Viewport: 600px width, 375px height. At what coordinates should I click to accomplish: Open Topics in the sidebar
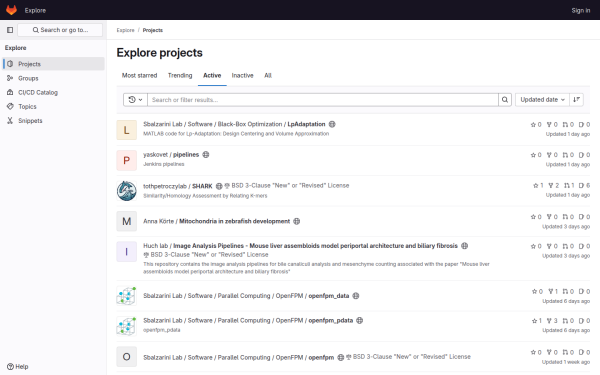pyautogui.click(x=54, y=106)
